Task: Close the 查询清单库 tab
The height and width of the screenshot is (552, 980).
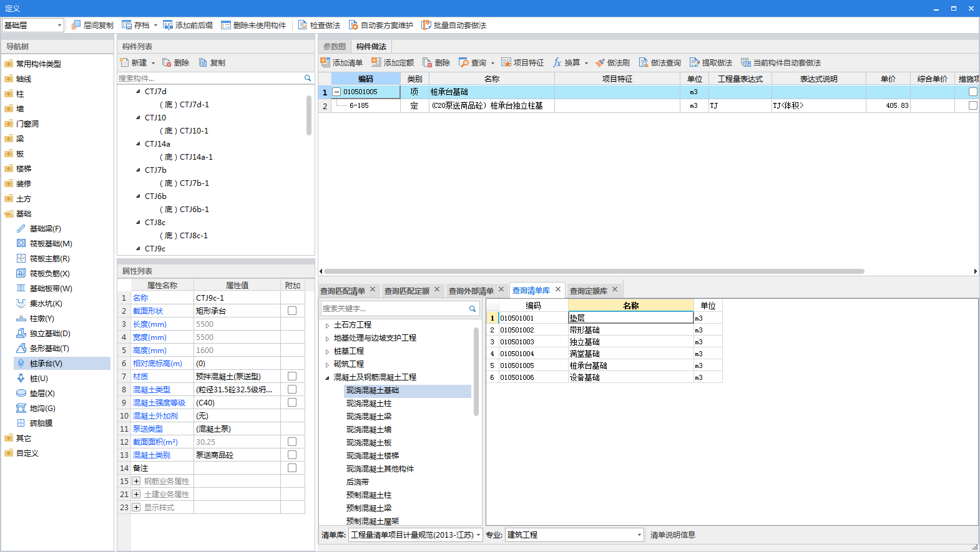Action: click(x=558, y=289)
